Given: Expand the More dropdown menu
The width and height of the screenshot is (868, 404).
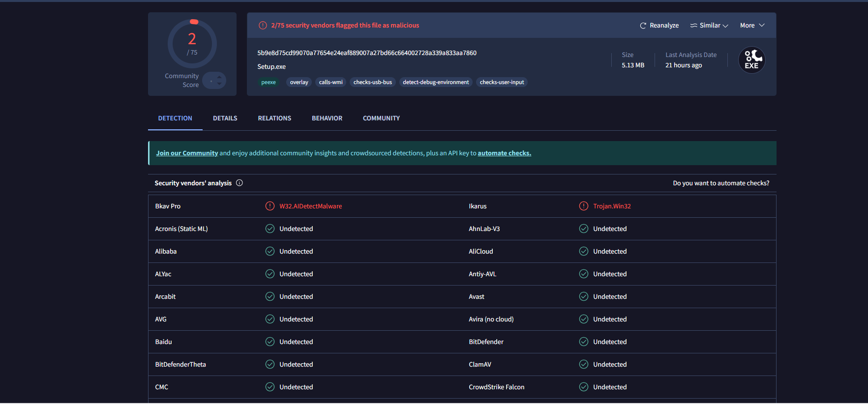Looking at the screenshot, I should coord(752,26).
